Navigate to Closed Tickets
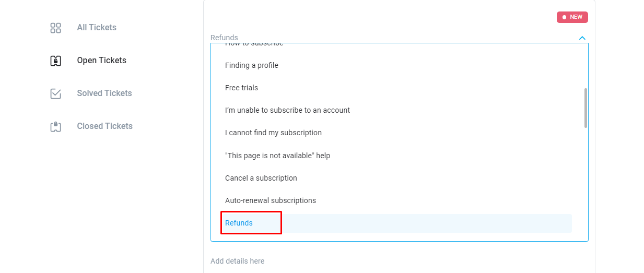Screen dimensions: 644x273 click(104, 126)
